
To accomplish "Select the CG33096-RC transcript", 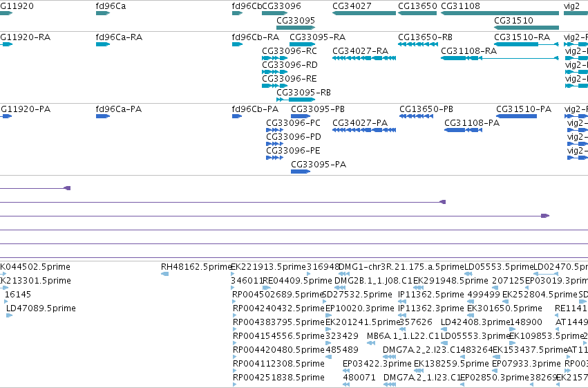I will (x=274, y=58).
